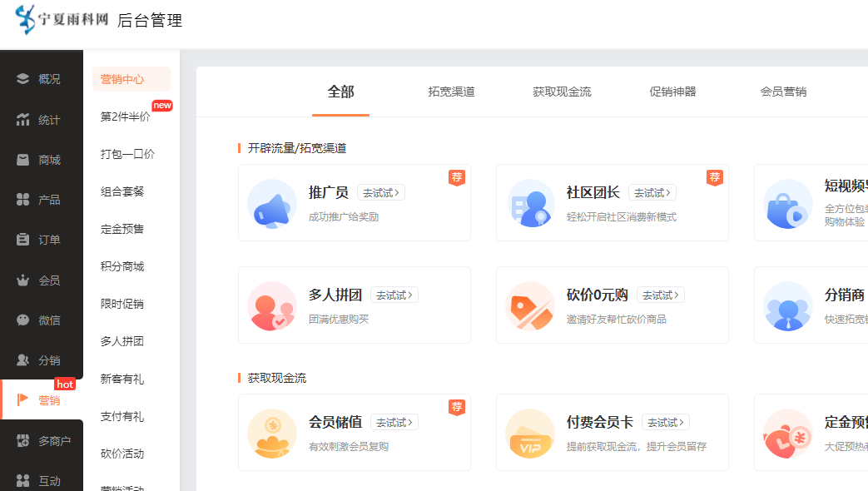Click the 社区团长 community leader icon

pyautogui.click(x=530, y=203)
